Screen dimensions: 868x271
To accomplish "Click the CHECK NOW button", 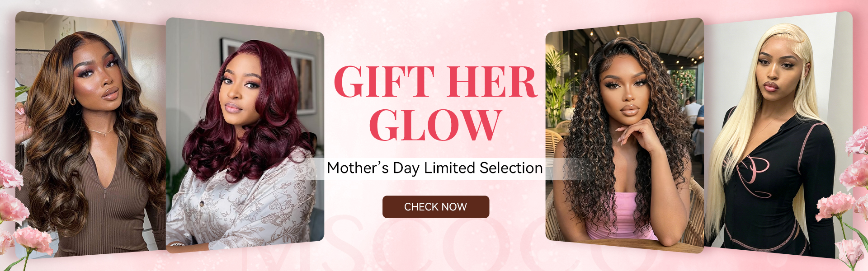I will click(x=436, y=207).
